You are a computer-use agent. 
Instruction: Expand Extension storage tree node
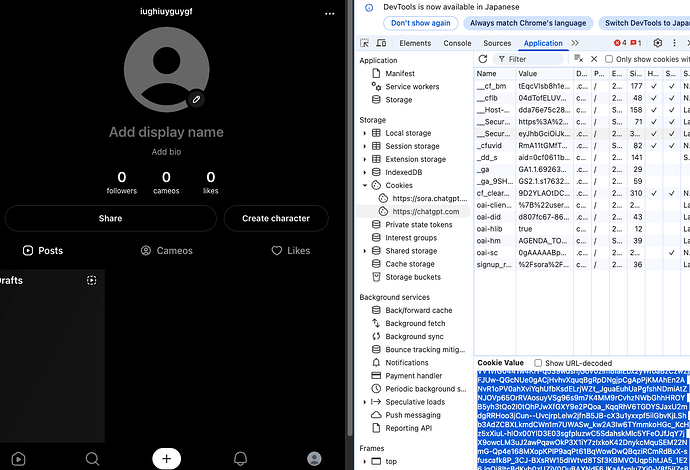click(364, 159)
